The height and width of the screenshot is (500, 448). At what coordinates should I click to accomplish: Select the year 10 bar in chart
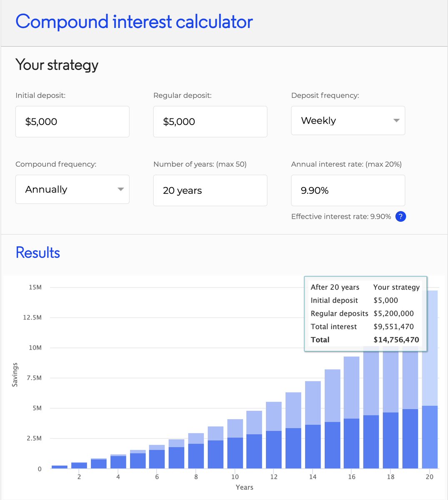coord(235,444)
